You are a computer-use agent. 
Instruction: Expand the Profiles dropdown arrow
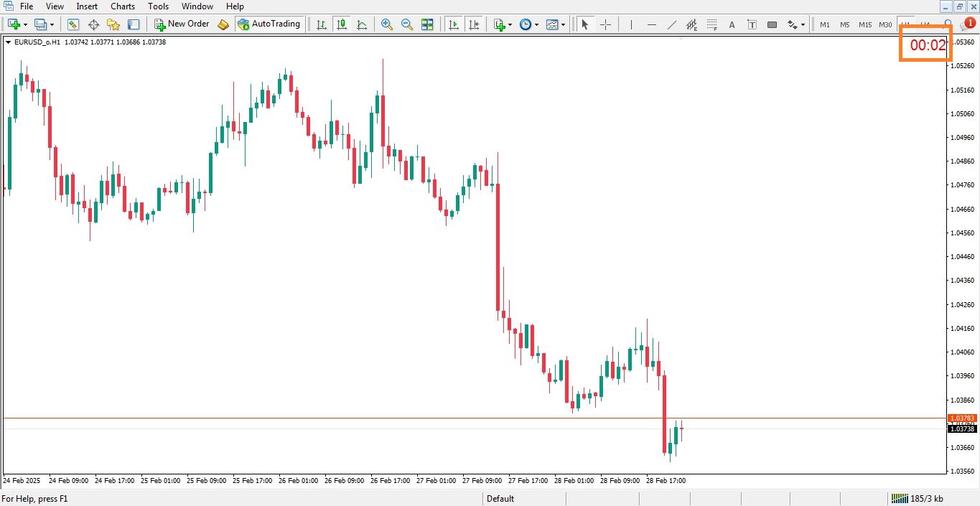(x=52, y=24)
